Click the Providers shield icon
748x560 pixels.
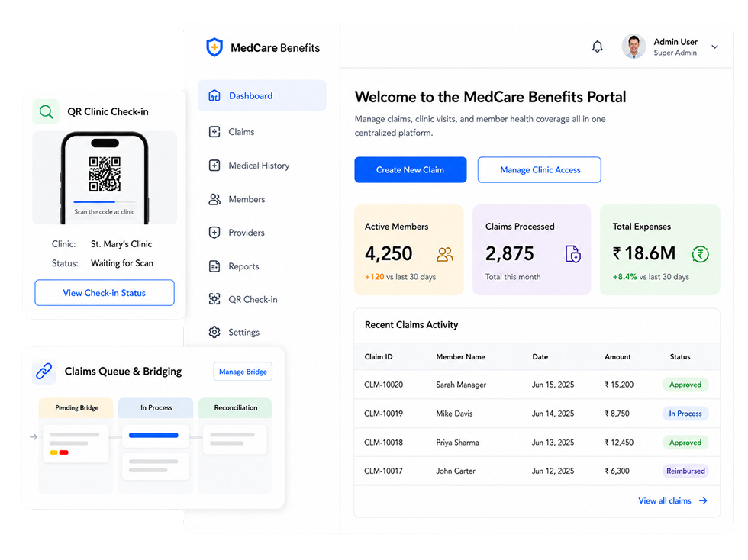click(214, 233)
